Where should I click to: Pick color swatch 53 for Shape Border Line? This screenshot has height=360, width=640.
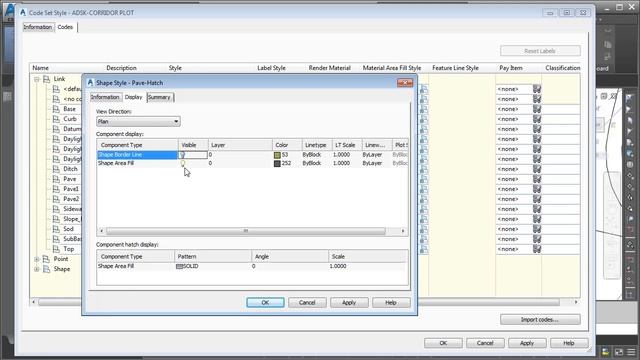[x=277, y=155]
